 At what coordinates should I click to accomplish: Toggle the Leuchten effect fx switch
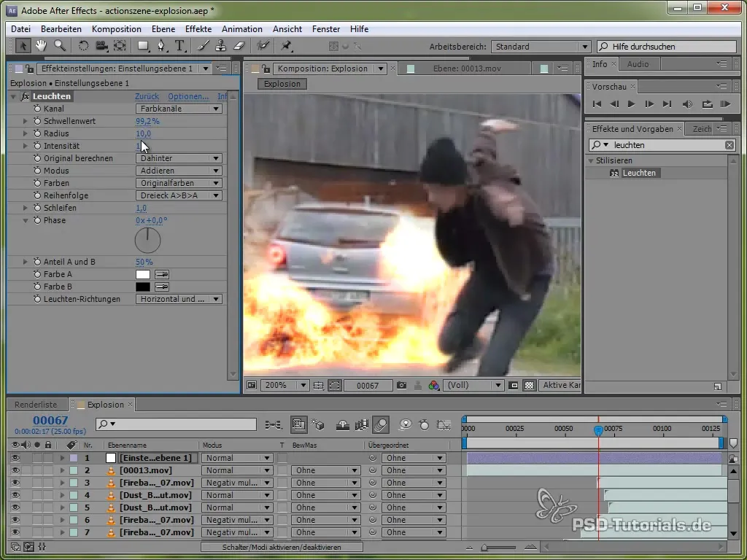tap(26, 96)
